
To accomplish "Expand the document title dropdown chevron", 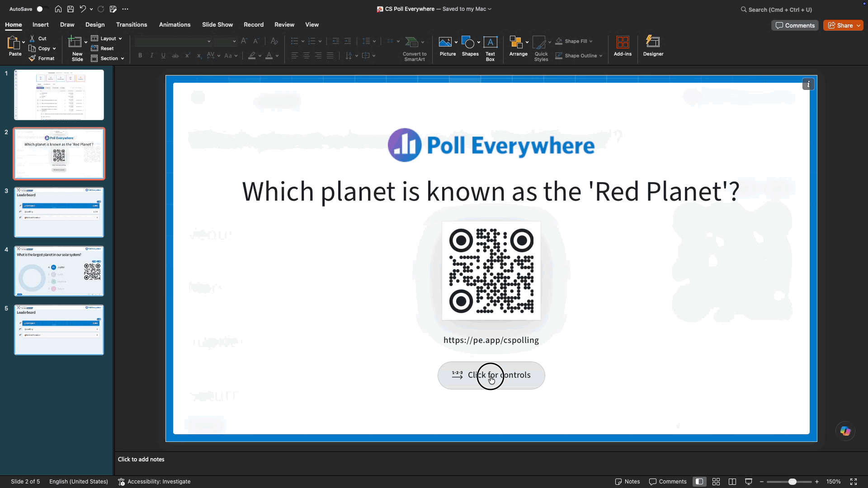I will click(x=490, y=9).
